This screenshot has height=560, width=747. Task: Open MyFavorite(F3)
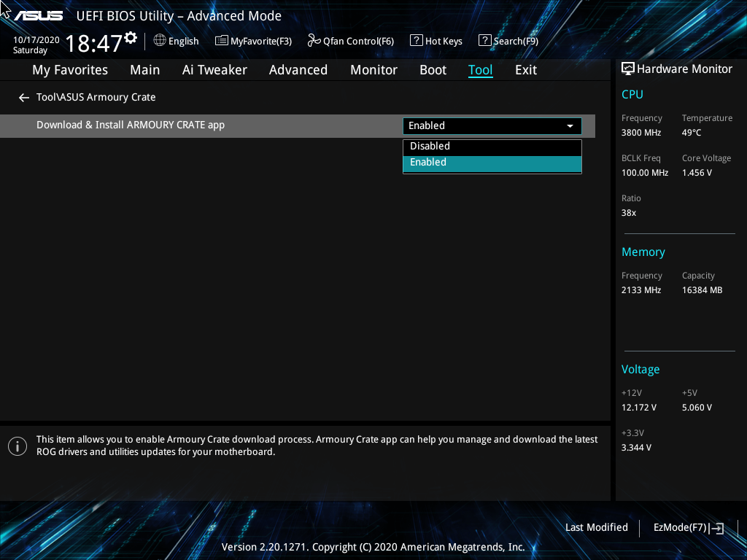pyautogui.click(x=253, y=41)
